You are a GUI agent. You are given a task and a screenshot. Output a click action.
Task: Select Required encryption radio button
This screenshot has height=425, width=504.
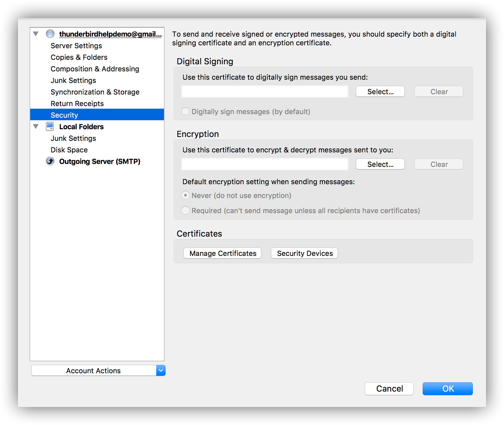[185, 210]
